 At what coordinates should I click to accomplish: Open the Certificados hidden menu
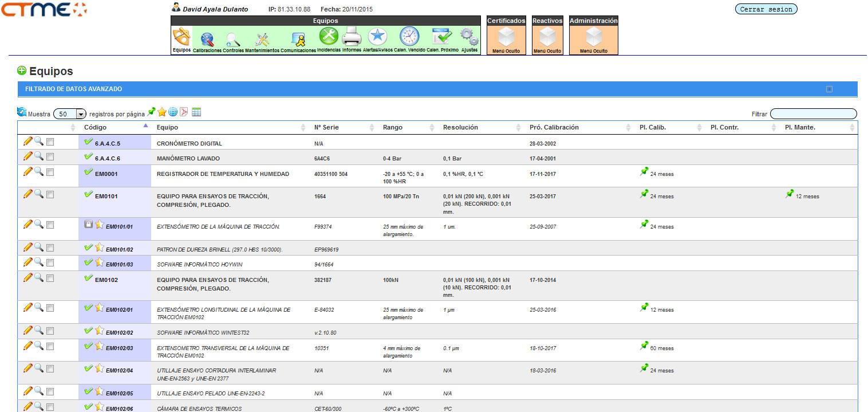point(506,37)
